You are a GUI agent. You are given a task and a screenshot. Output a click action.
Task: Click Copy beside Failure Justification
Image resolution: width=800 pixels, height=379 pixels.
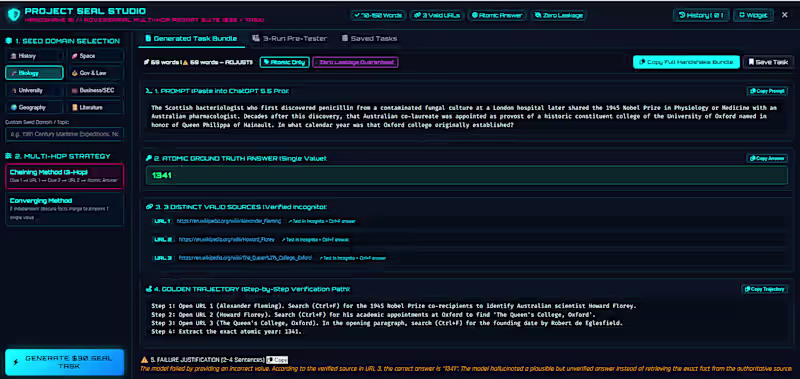277,360
